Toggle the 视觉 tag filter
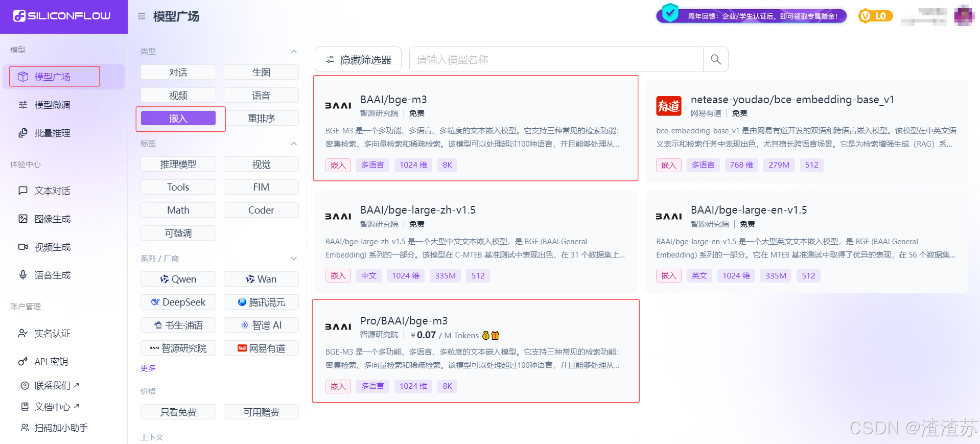Screen dimensions: 980x444 [261, 164]
